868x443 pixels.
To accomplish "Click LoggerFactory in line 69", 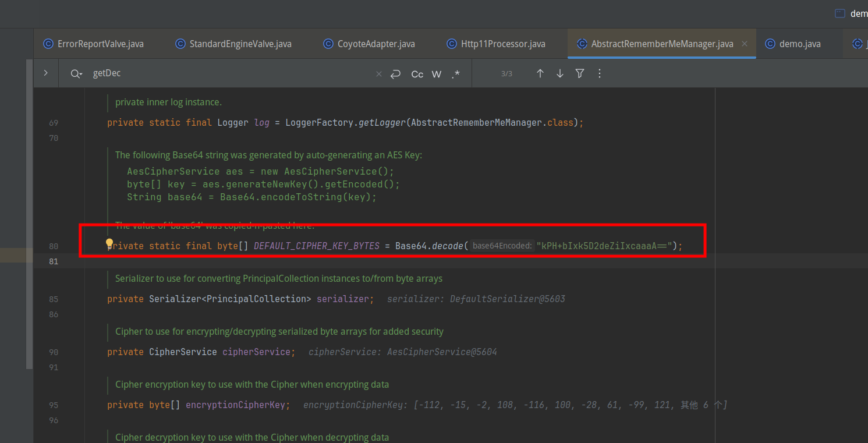I will coord(319,123).
